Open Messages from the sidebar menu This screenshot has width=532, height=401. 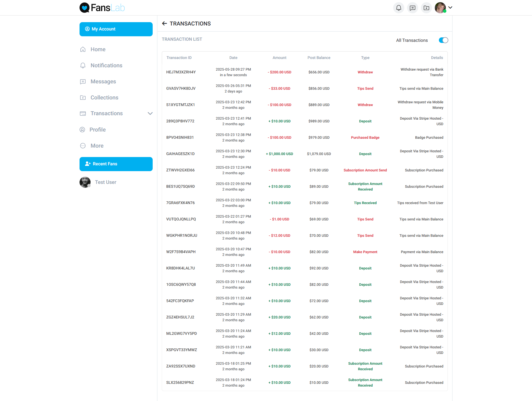pyautogui.click(x=103, y=81)
